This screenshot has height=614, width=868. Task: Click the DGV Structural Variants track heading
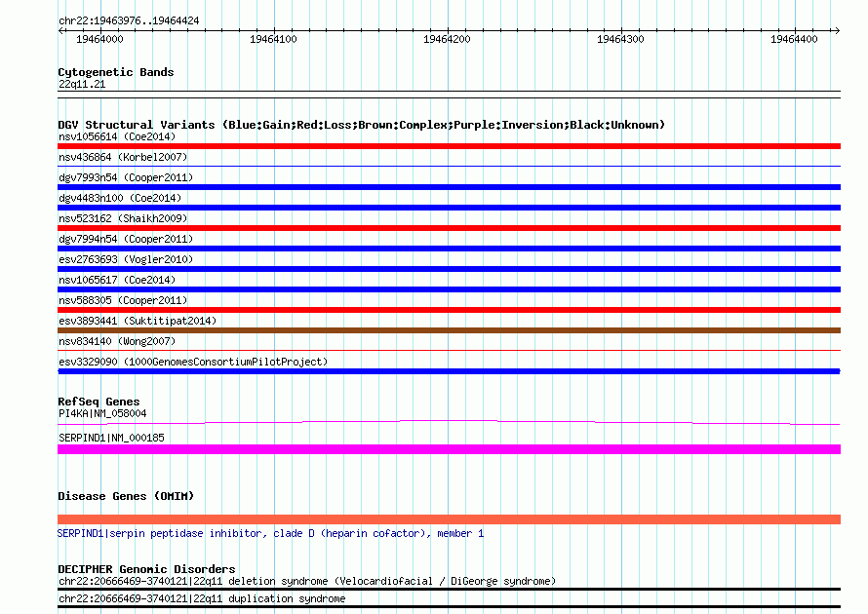pyautogui.click(x=362, y=125)
